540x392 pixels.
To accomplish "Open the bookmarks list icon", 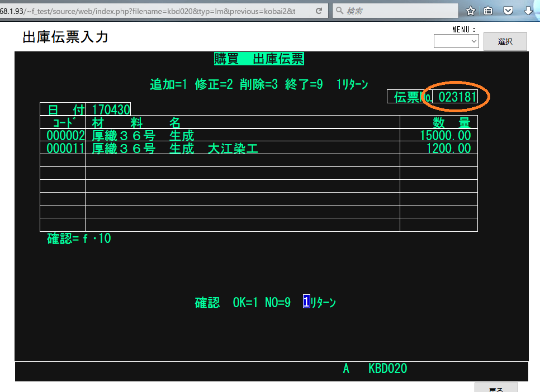I will [489, 11].
